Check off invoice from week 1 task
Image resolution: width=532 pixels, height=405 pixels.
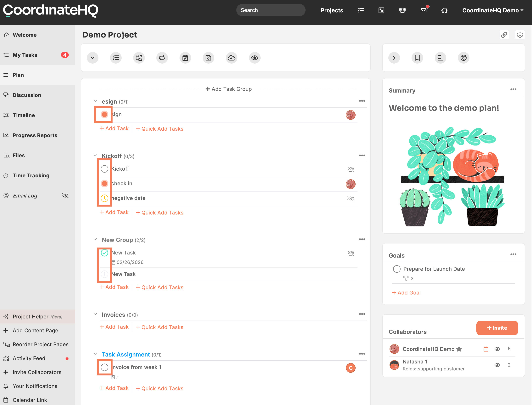pos(104,367)
